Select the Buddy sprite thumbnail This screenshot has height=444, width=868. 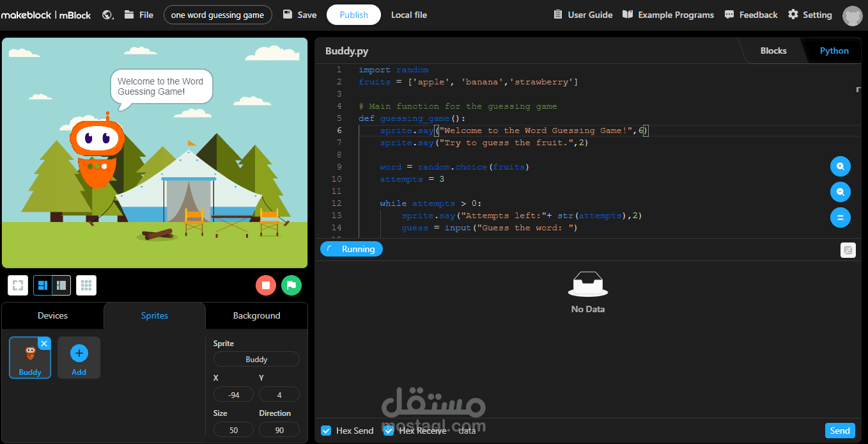click(x=30, y=357)
